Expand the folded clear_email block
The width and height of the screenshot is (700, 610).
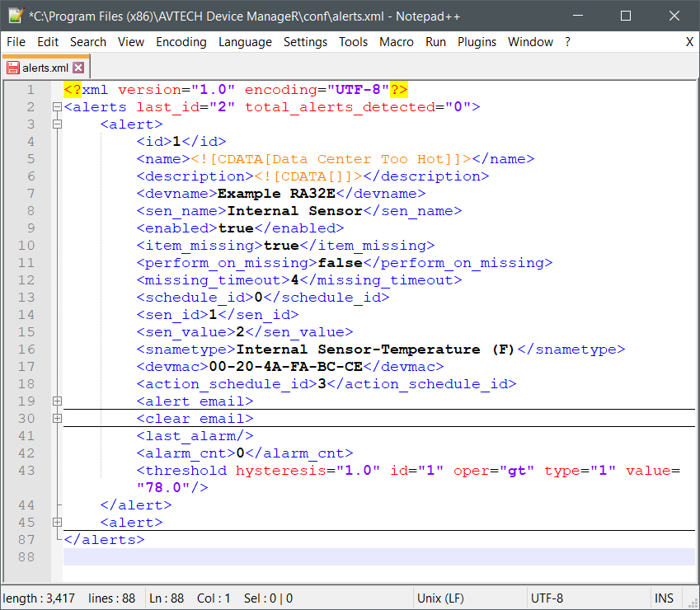point(57,419)
